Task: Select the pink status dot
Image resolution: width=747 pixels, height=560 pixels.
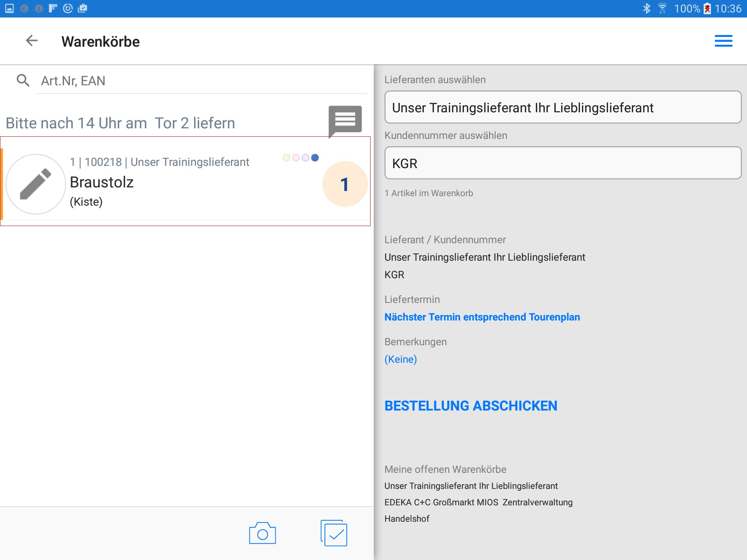Action: click(x=296, y=157)
